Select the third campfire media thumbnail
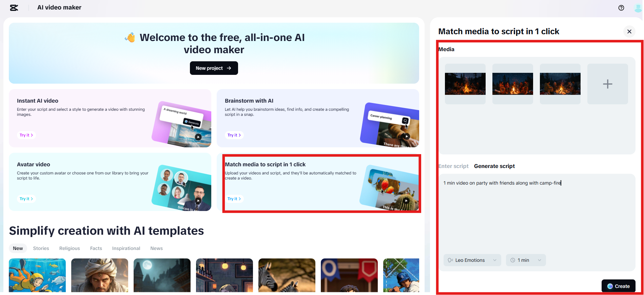 560,84
